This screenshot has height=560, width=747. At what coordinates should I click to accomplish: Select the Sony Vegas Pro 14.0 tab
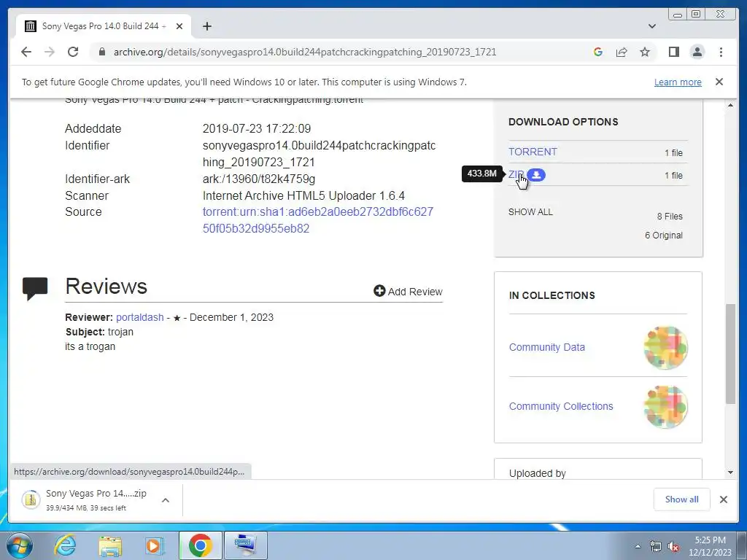(104, 26)
